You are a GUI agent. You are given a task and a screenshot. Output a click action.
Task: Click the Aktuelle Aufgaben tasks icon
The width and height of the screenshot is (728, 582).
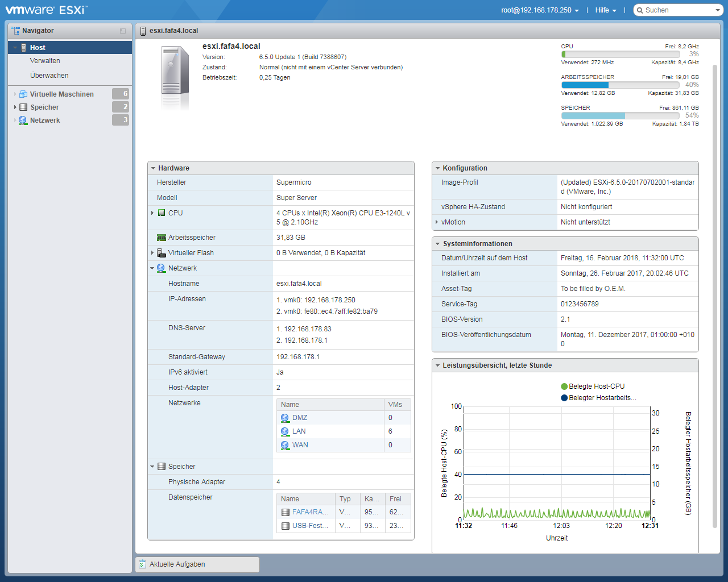142,564
